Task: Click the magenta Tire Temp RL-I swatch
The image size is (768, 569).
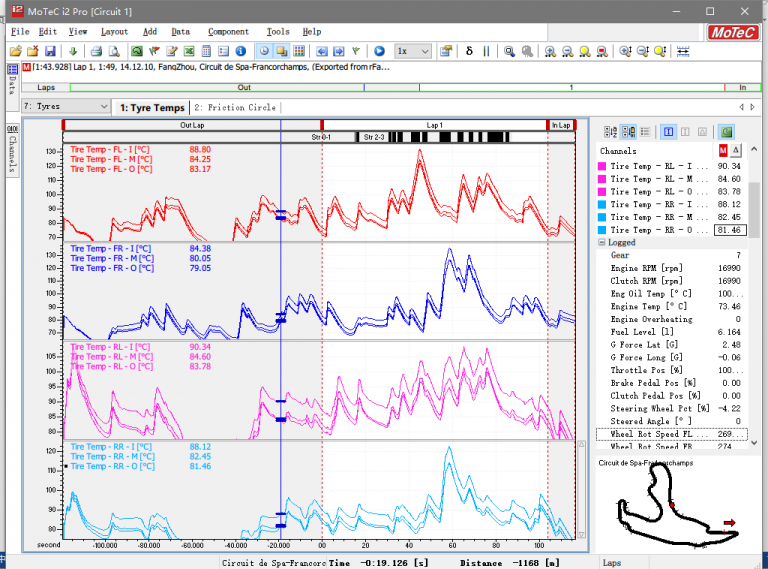Action: (x=602, y=166)
